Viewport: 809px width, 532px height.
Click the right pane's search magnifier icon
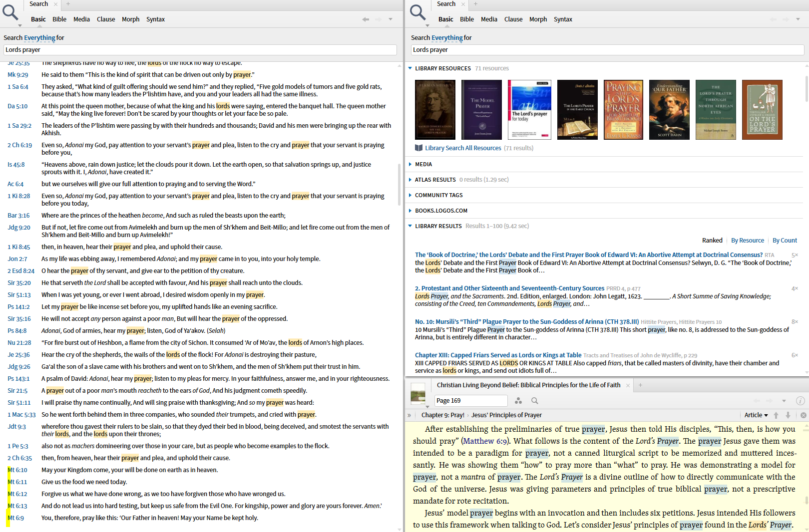417,12
